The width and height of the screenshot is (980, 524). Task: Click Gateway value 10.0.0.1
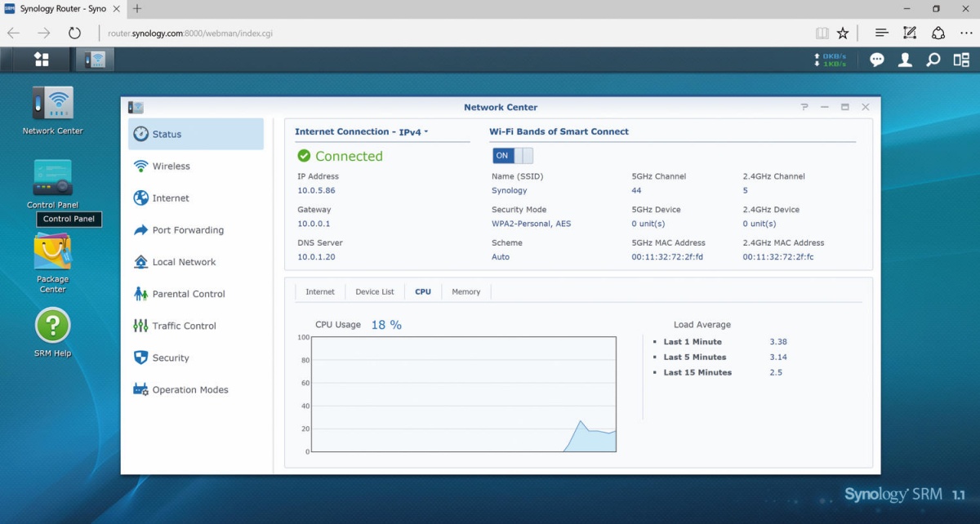(314, 223)
